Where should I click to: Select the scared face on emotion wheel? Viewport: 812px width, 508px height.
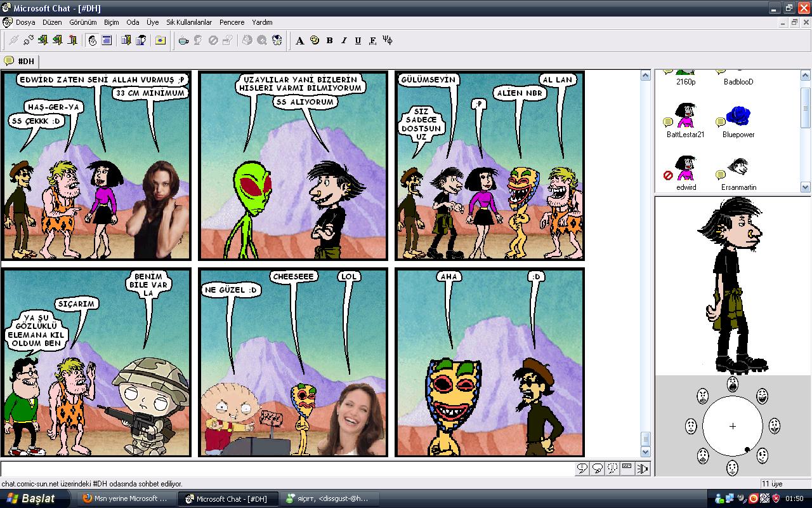(703, 455)
